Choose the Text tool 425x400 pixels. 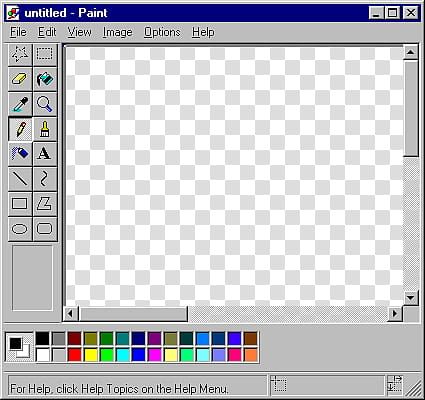click(x=45, y=154)
